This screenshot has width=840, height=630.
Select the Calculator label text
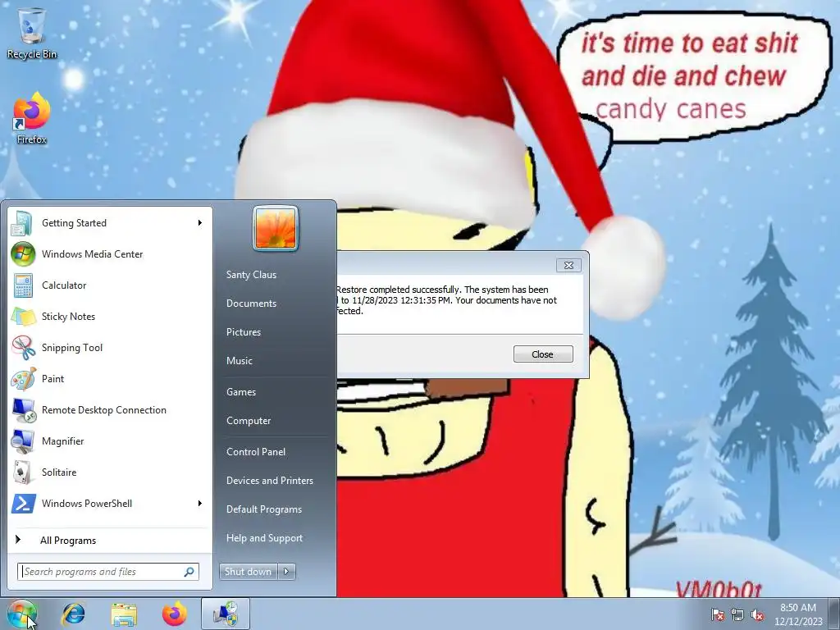pos(64,285)
